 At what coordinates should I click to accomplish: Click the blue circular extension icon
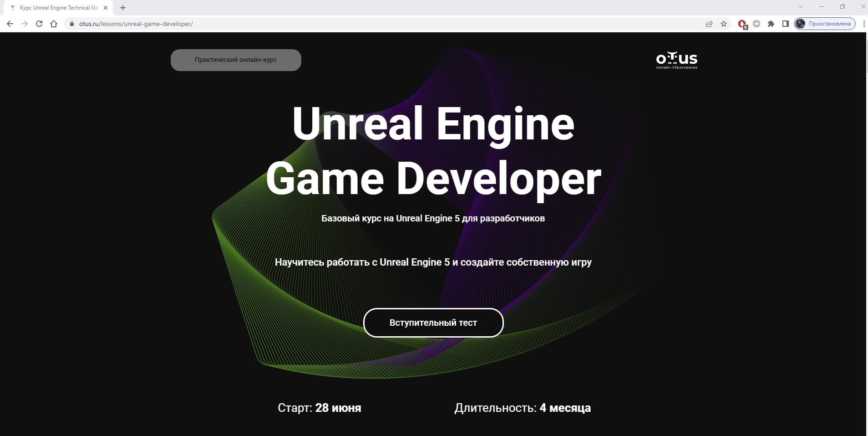tap(756, 24)
